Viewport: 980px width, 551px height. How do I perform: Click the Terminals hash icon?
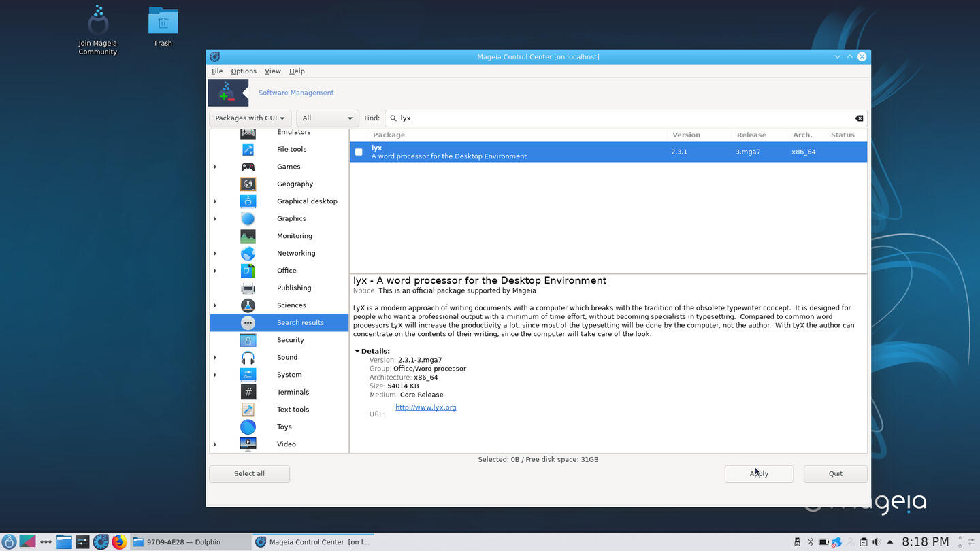(x=248, y=392)
